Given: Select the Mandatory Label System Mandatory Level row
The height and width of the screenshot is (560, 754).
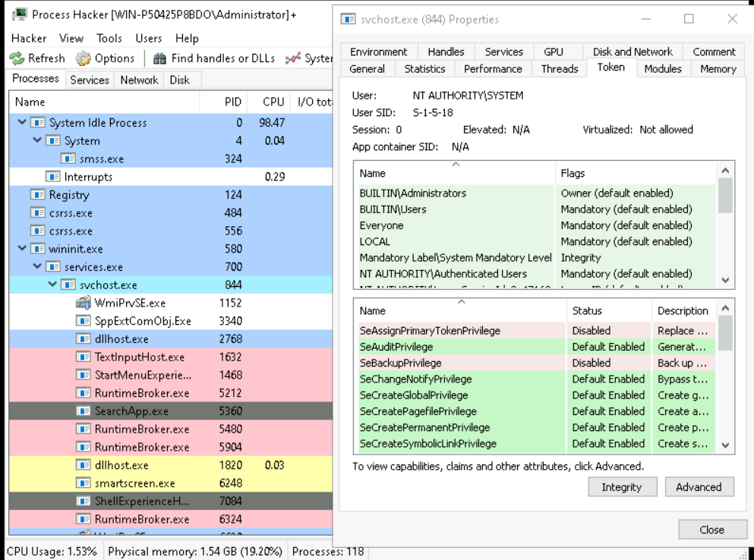Looking at the screenshot, I should pyautogui.click(x=535, y=258).
